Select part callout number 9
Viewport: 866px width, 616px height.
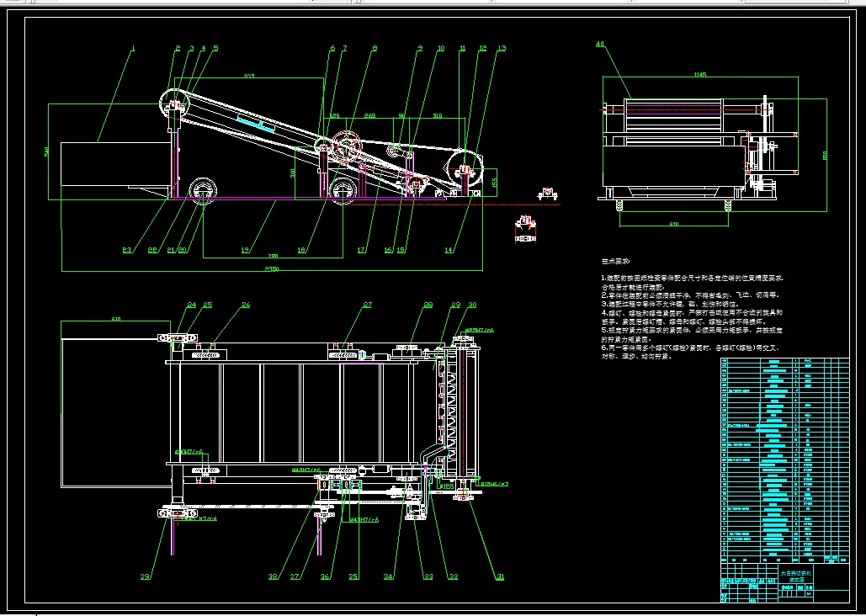click(420, 48)
